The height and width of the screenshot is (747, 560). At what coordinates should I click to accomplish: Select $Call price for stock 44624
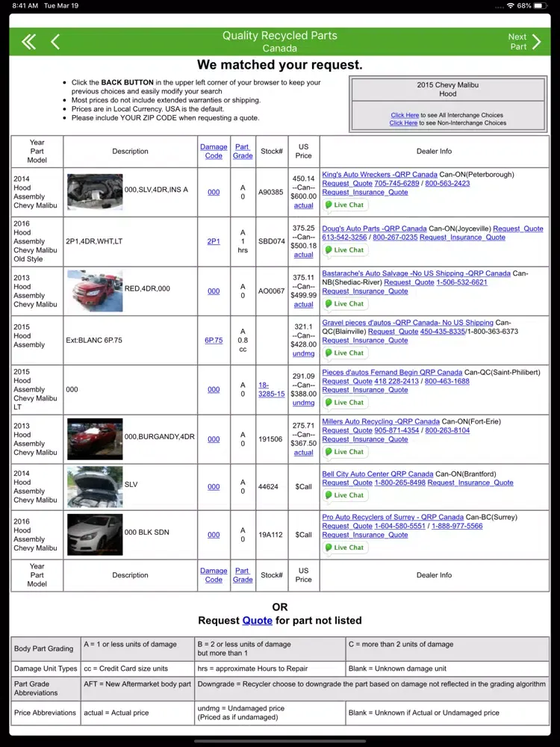pos(303,486)
